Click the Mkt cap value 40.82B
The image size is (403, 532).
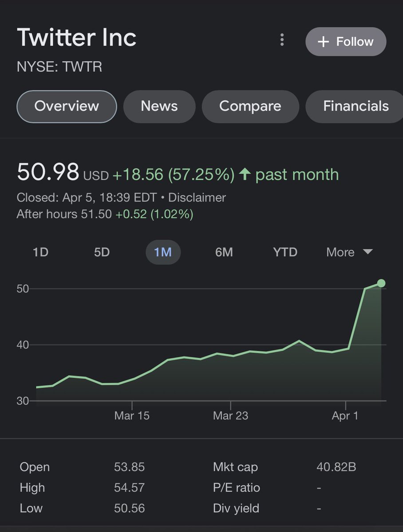point(336,467)
